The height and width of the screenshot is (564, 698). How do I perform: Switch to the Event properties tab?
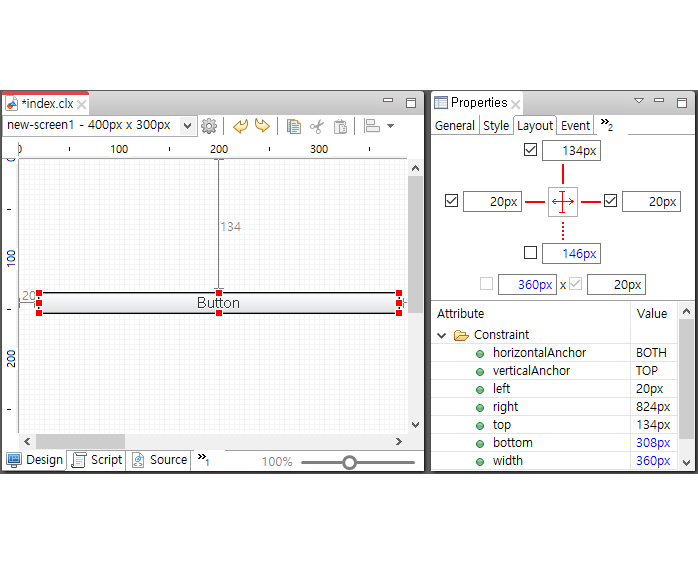point(575,126)
